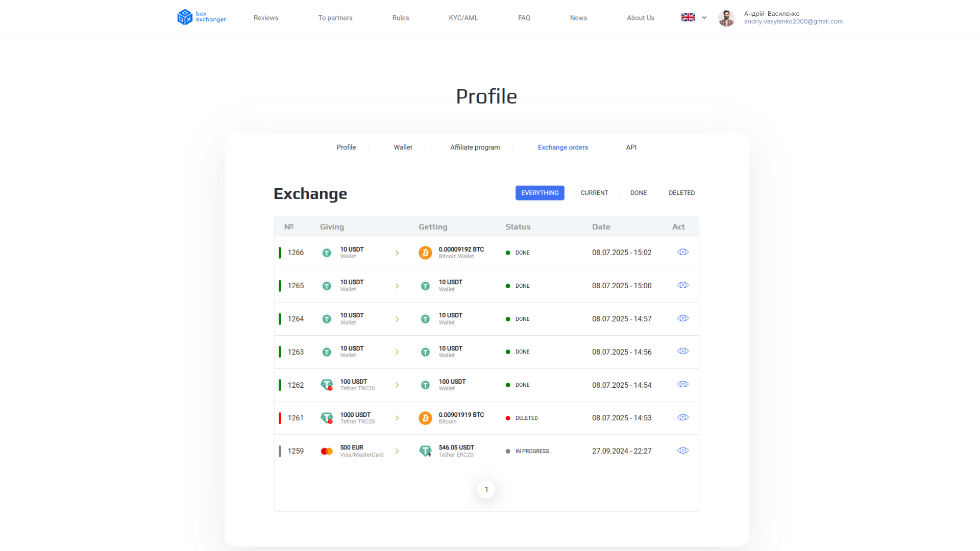
Task: Click the arrow chevron in order 1259
Action: [397, 451]
